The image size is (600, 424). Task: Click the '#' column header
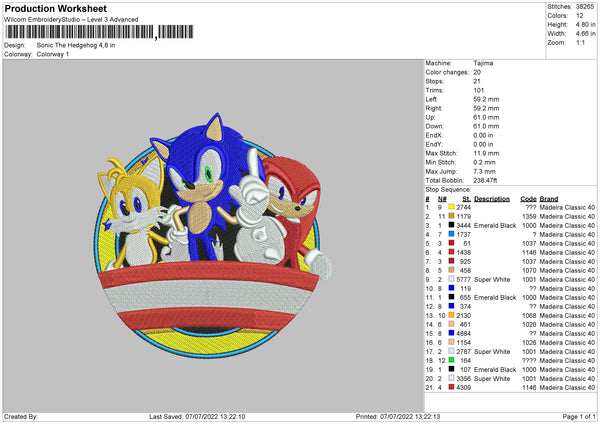coord(427,199)
